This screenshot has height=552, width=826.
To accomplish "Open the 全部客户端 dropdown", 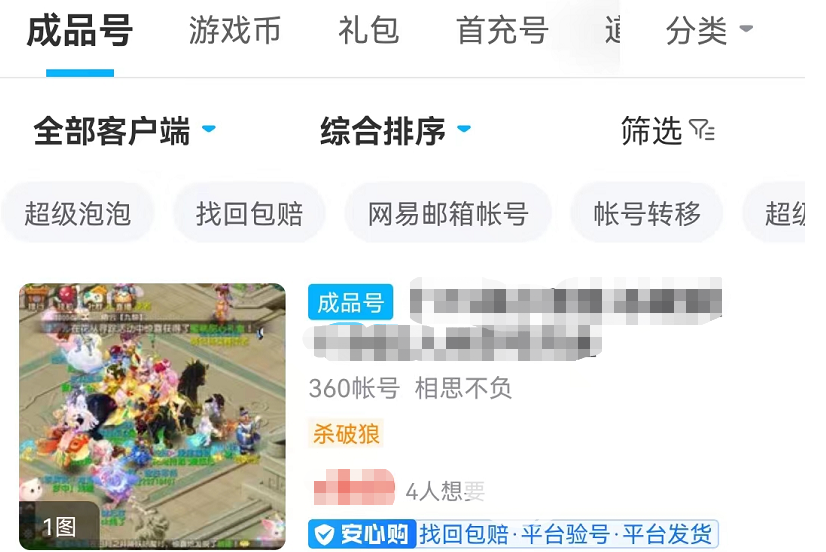I will tap(125, 131).
